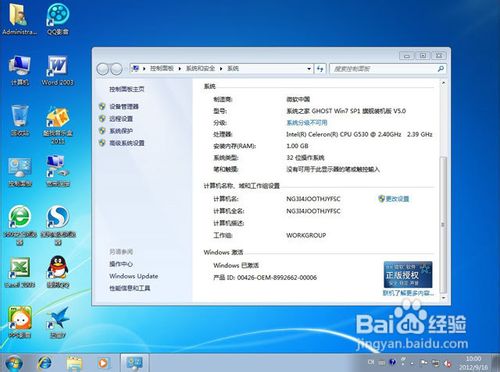The height and width of the screenshot is (372, 500).
Task: Click the CH language indicator in tray
Action: click(x=371, y=362)
